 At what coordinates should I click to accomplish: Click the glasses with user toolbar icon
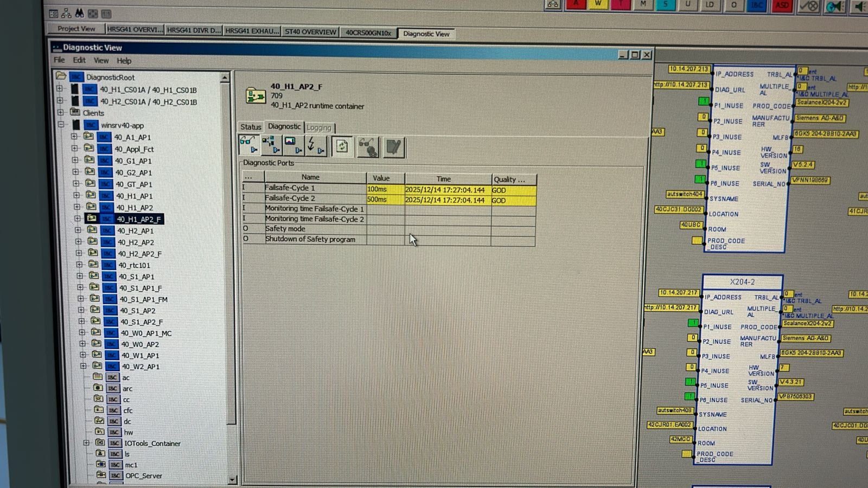coord(368,147)
